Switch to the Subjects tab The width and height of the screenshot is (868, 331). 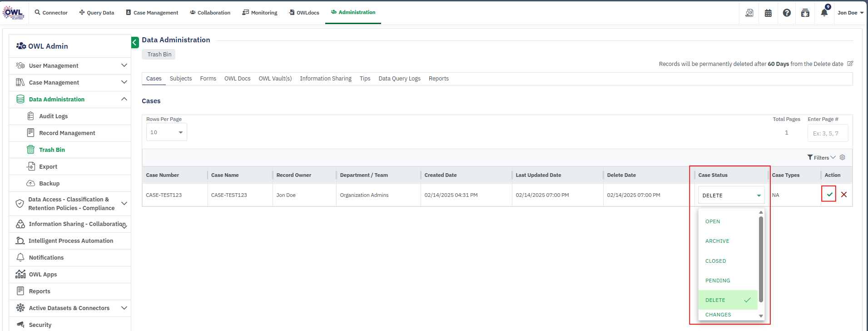tap(181, 79)
